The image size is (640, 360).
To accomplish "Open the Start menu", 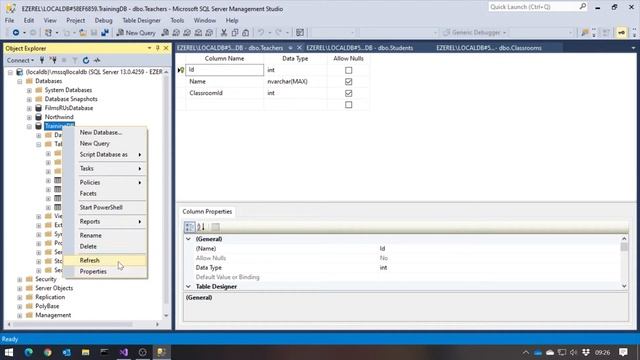I will (x=9, y=352).
